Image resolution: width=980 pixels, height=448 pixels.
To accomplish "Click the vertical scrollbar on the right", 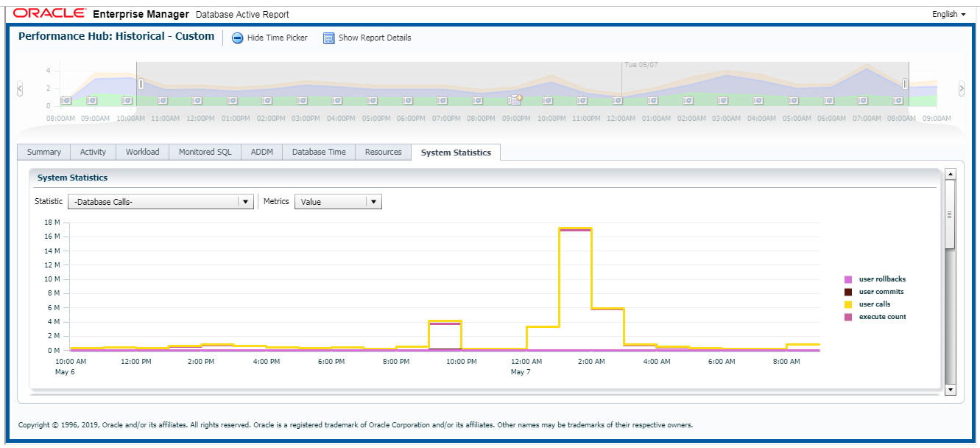I will (x=950, y=216).
